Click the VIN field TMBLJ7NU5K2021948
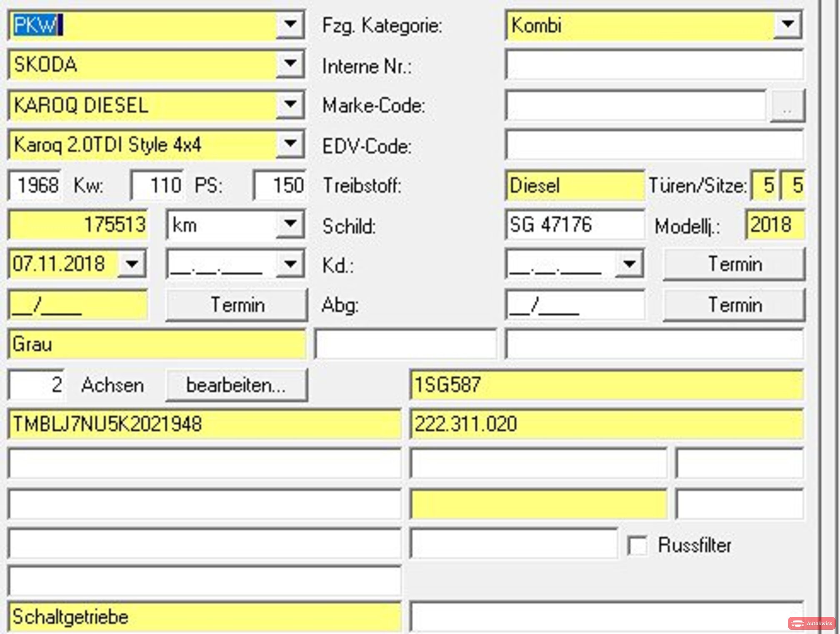Viewport: 840px width, 634px height. (205, 424)
